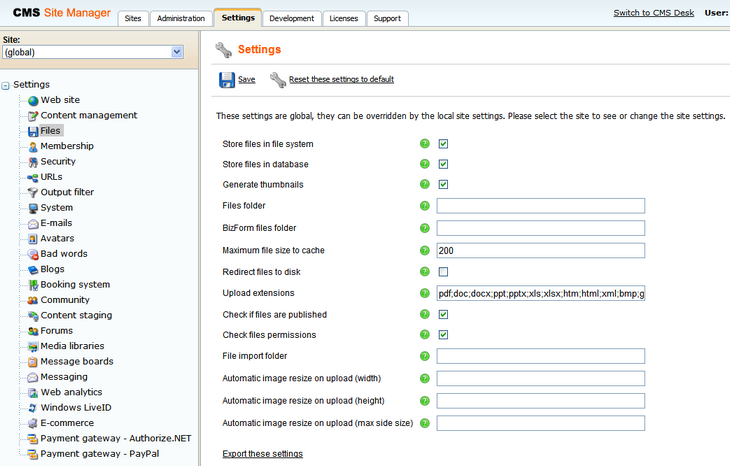Enable Redirect files to disk checkbox

point(443,272)
